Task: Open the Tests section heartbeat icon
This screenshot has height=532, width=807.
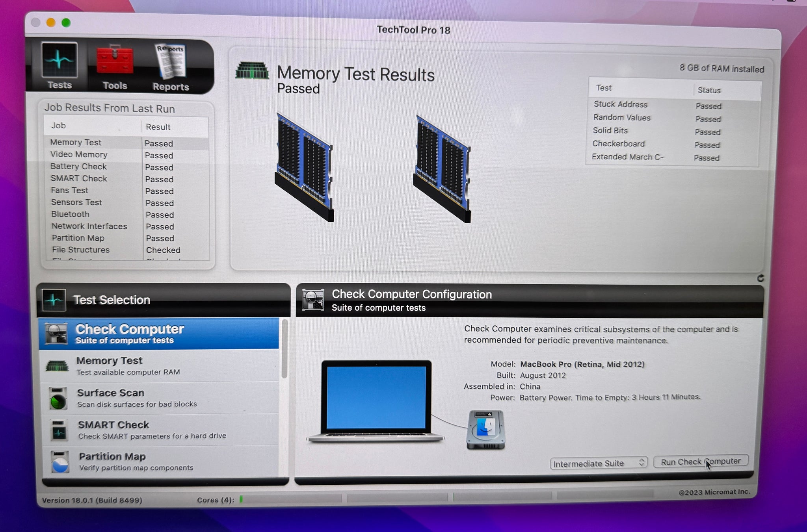Action: 60,61
